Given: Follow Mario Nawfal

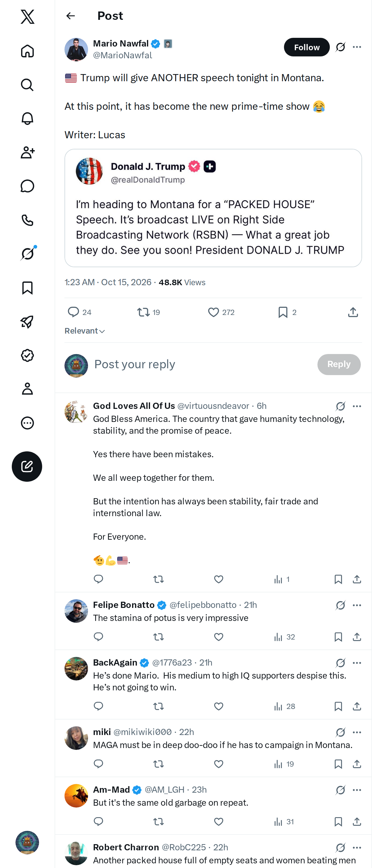Looking at the screenshot, I should 307,47.
